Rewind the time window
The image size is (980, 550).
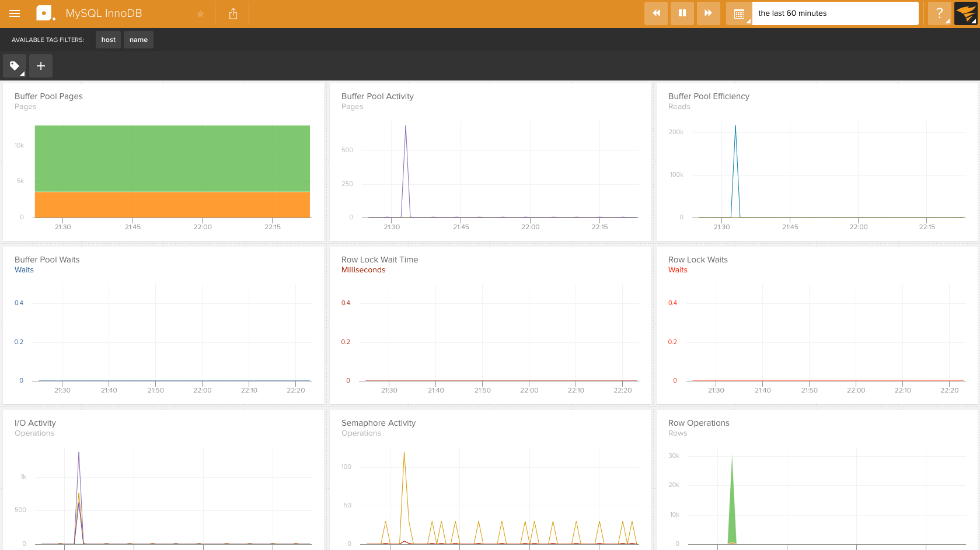[x=656, y=13]
